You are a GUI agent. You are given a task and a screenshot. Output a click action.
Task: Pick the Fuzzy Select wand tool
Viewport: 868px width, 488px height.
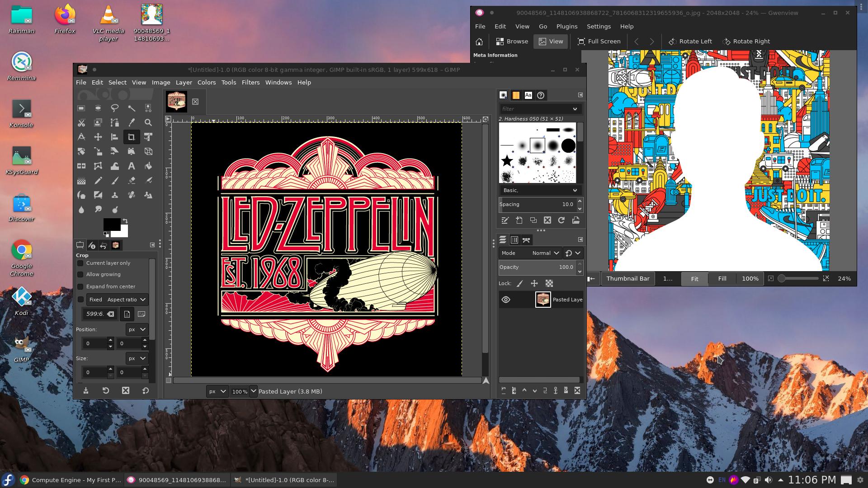click(x=131, y=108)
